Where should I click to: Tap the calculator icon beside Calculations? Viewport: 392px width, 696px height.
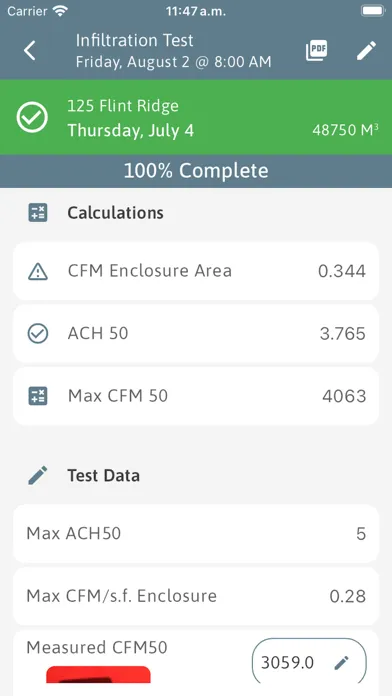[38, 213]
